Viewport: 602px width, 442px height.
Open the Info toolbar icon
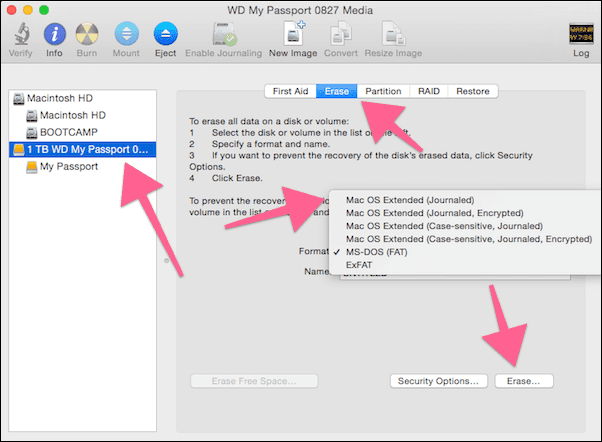(55, 33)
